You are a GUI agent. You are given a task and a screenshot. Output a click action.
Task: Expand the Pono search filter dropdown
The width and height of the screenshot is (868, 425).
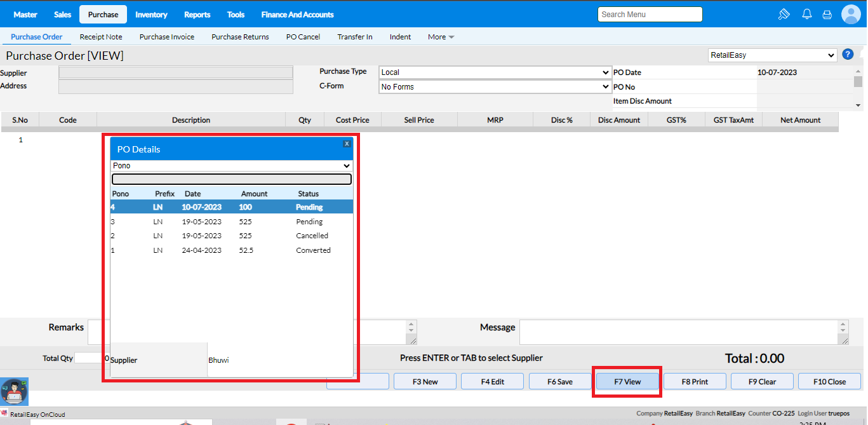pyautogui.click(x=231, y=166)
